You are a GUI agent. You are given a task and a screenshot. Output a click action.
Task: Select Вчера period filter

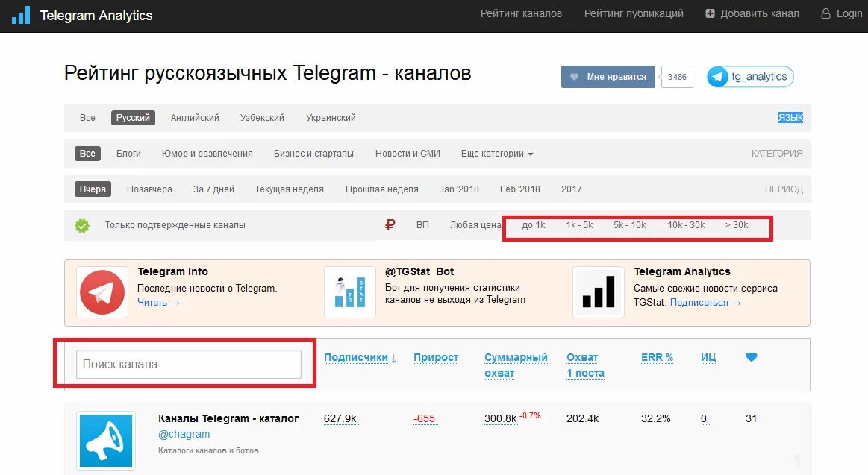tap(93, 189)
